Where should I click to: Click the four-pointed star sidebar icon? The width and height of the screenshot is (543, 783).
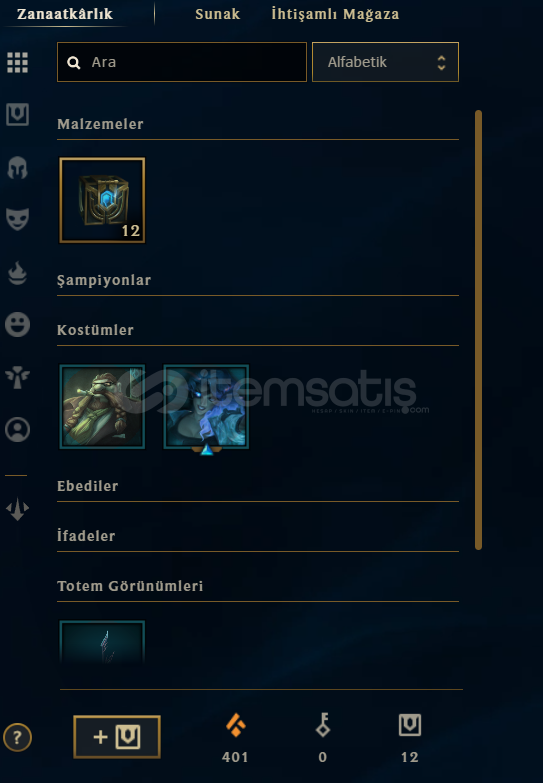(17, 509)
